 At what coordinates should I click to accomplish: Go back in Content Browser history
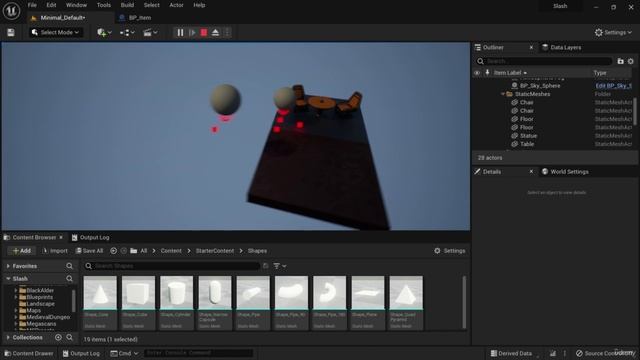(113, 251)
